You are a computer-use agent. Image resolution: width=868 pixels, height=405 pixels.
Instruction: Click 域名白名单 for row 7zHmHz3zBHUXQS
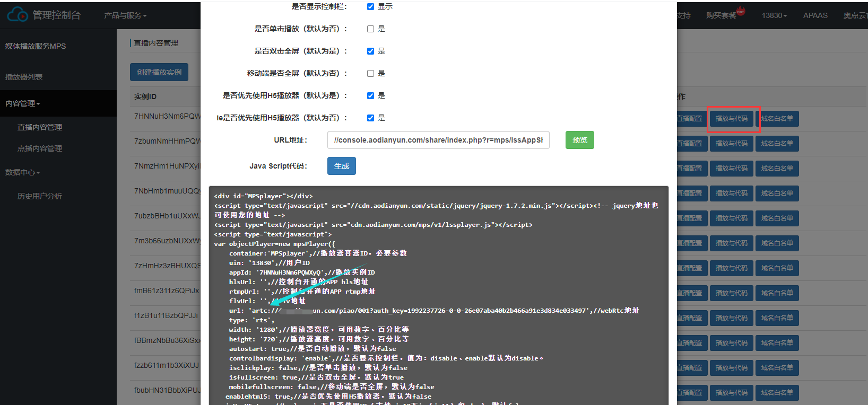[x=777, y=268]
